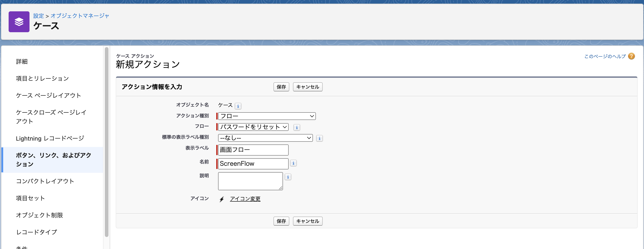Open the アイコン変更 link
Screen dimensions: 644x249
coord(245,199)
